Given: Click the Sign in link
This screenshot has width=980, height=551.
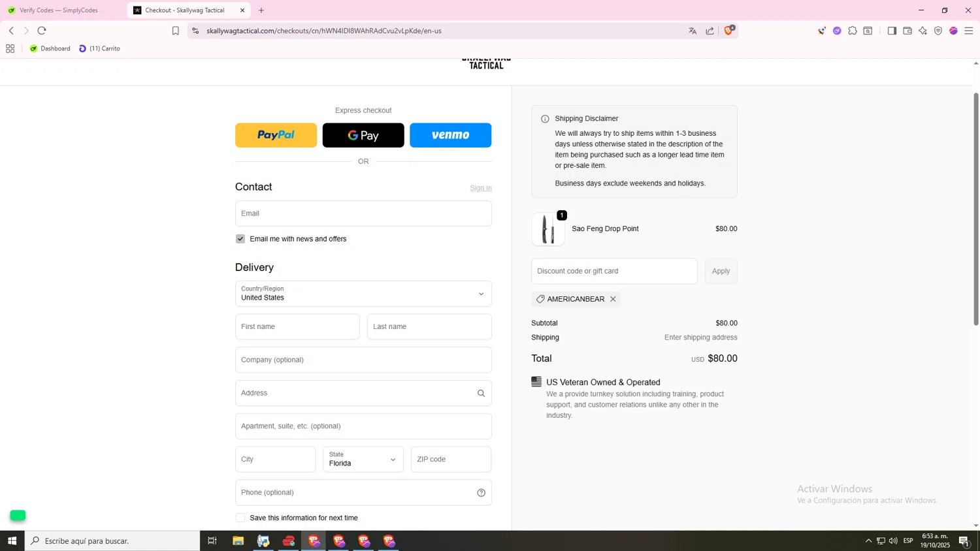Looking at the screenshot, I should tap(481, 188).
